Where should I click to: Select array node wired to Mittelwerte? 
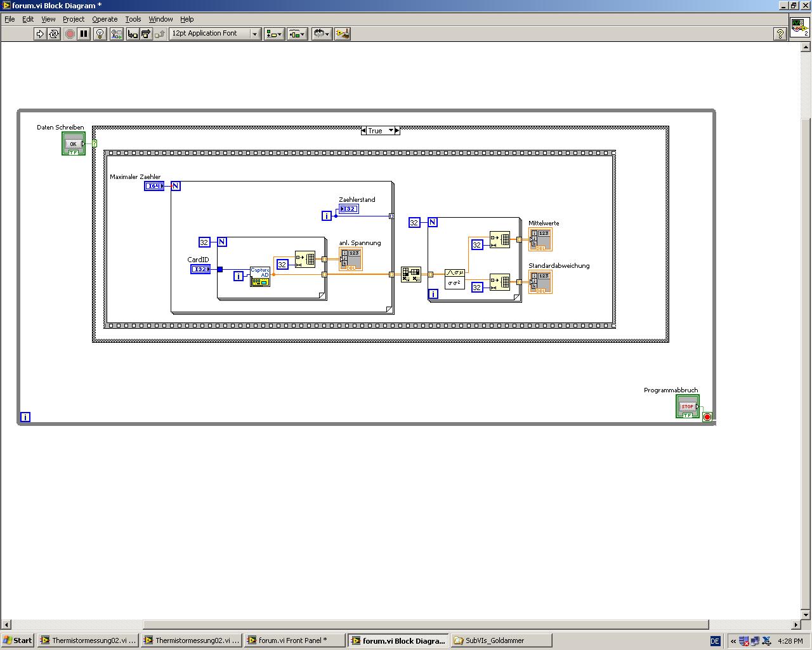click(500, 239)
